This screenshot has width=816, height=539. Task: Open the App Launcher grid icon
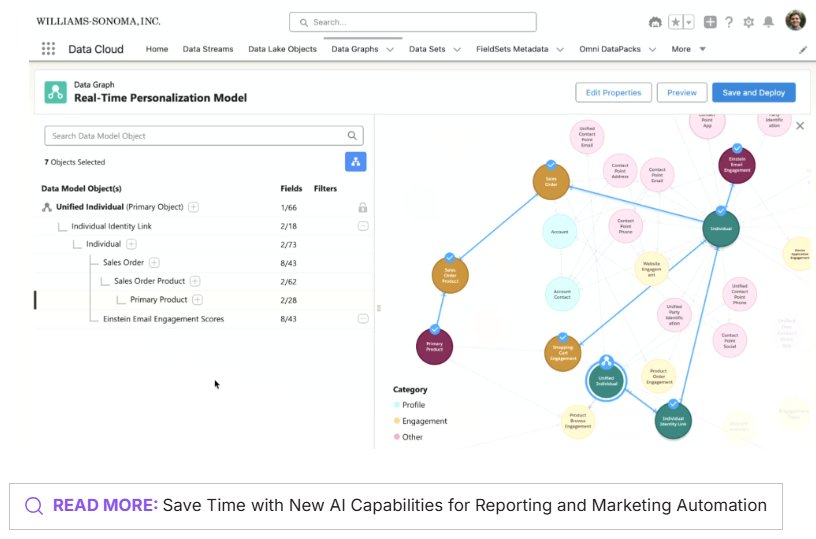(48, 49)
